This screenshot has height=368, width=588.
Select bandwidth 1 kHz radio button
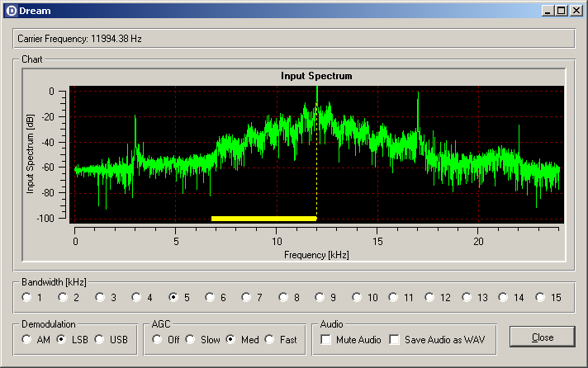coord(27,297)
